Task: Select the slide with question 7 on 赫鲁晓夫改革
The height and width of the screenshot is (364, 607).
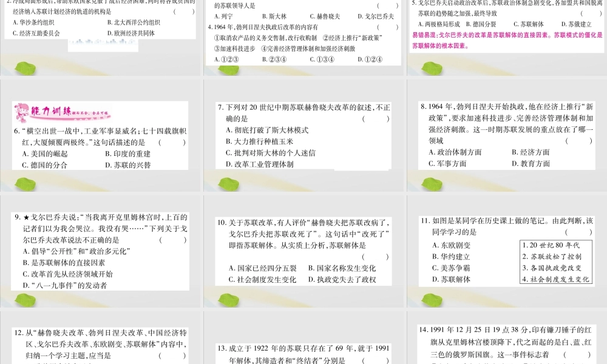Action: click(x=304, y=136)
